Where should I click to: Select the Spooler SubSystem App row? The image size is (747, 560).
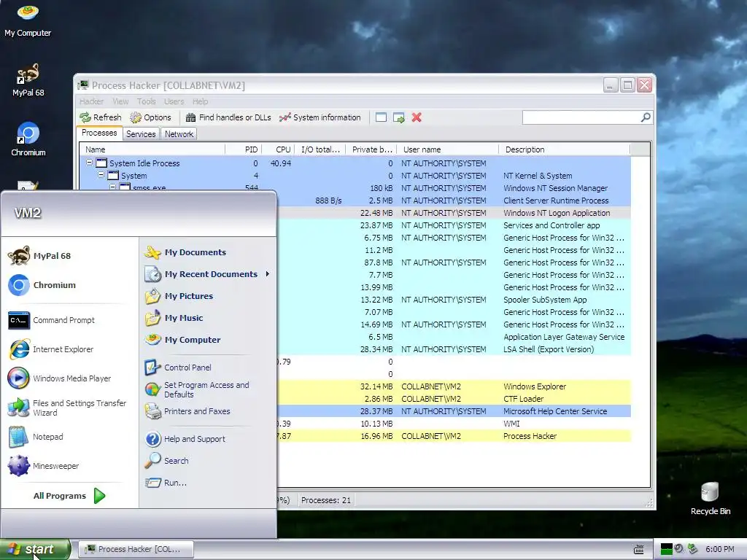coord(454,300)
